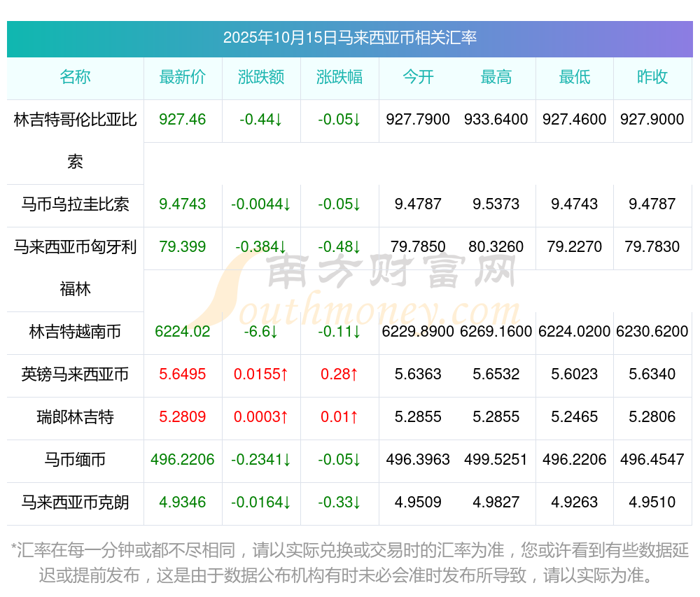700x597 pixels.
Task: Click low price 5.2465
Action: [x=575, y=416]
